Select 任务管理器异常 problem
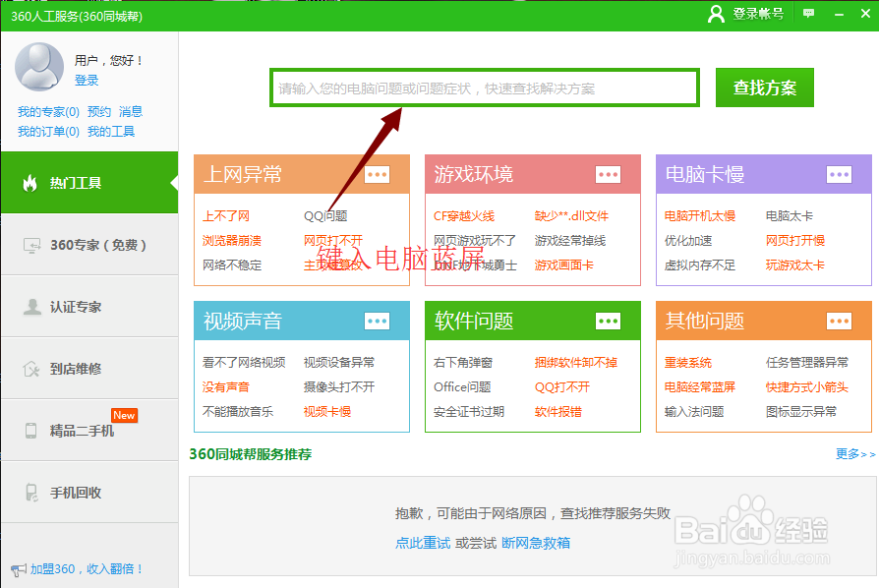This screenshot has height=588, width=879. [807, 362]
